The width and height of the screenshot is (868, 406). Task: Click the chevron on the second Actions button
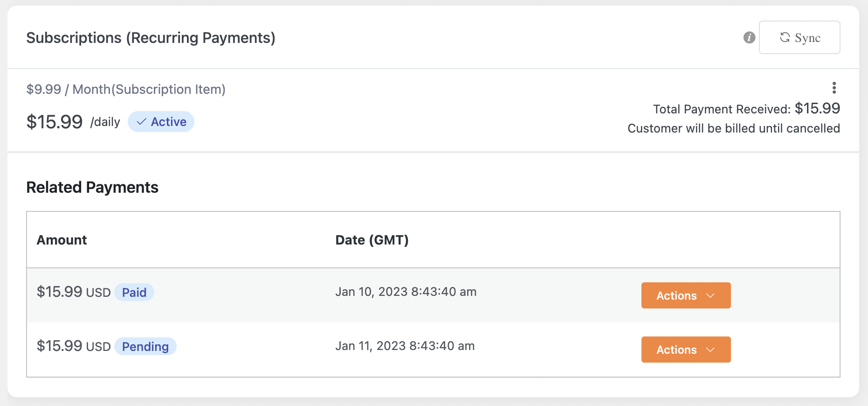(x=711, y=350)
